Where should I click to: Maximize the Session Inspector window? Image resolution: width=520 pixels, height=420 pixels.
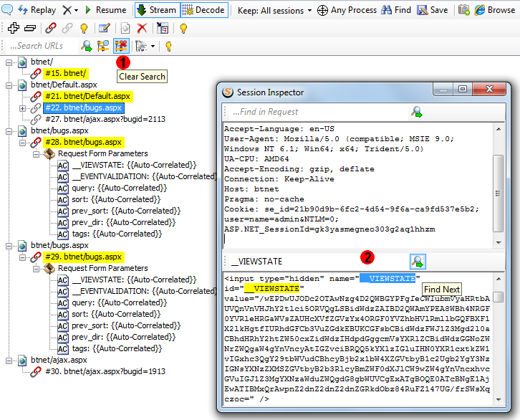[x=463, y=89]
